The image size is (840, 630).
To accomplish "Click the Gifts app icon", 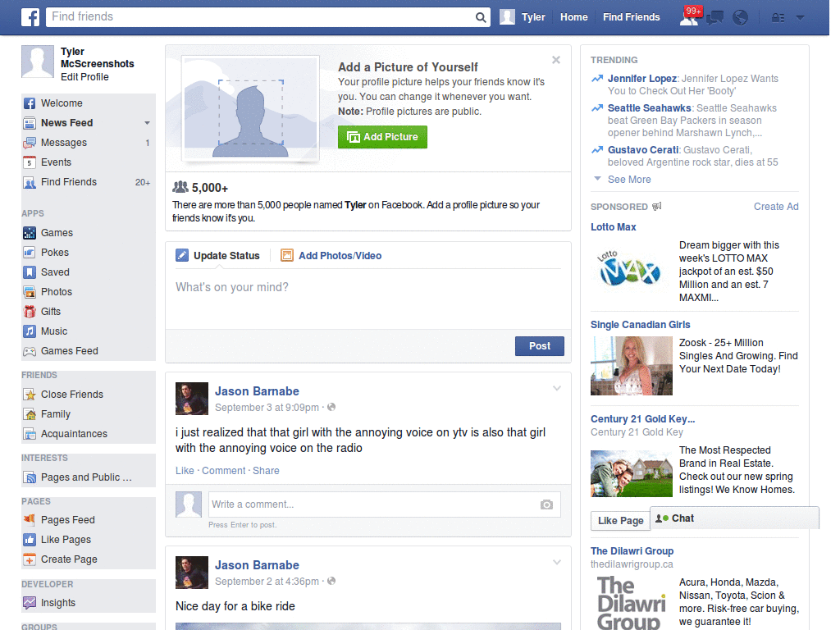I will 30,312.
